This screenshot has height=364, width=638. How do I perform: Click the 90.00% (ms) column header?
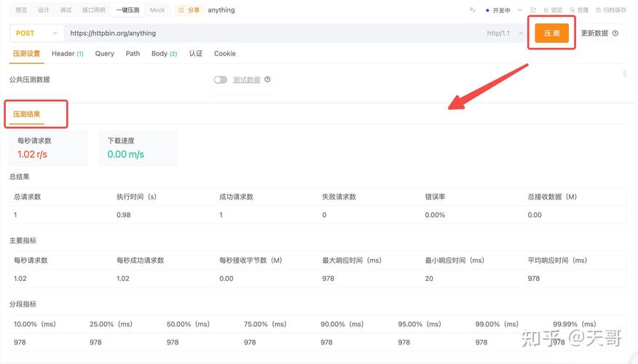point(342,324)
